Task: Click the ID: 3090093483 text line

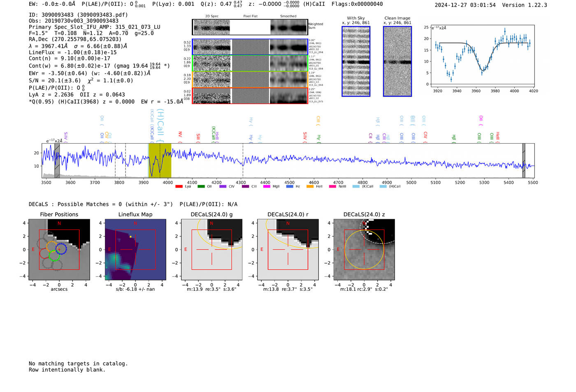Action: 78,15
